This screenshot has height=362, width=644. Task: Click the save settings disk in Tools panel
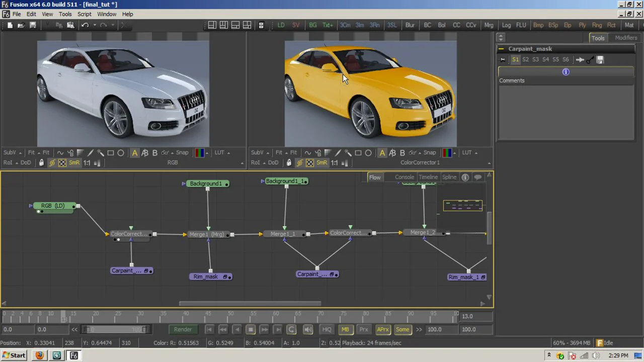point(600,59)
